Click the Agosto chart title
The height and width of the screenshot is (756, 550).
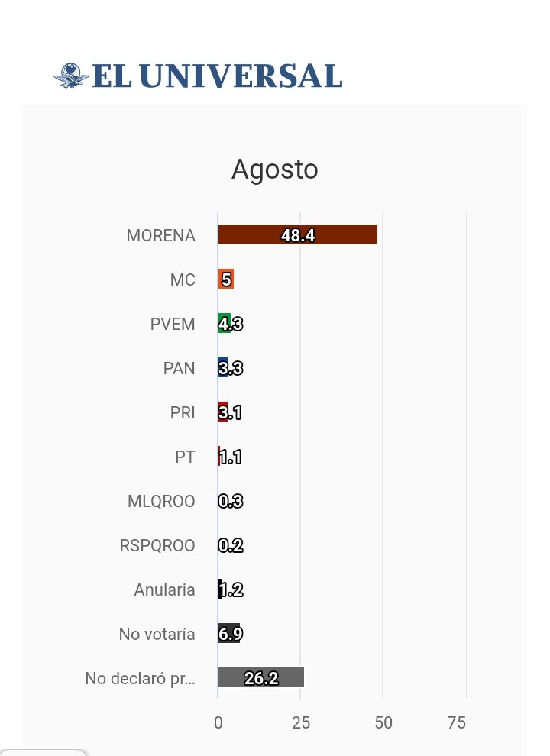click(275, 170)
